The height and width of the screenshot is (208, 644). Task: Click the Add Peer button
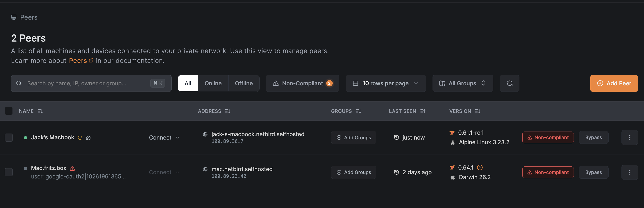(614, 83)
